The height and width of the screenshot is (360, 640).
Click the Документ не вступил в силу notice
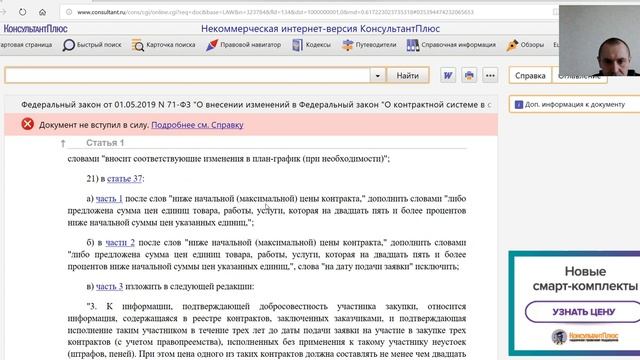coord(94,125)
